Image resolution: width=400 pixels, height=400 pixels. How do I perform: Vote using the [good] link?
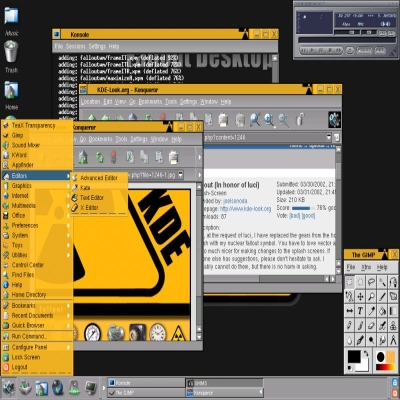[x=308, y=216]
